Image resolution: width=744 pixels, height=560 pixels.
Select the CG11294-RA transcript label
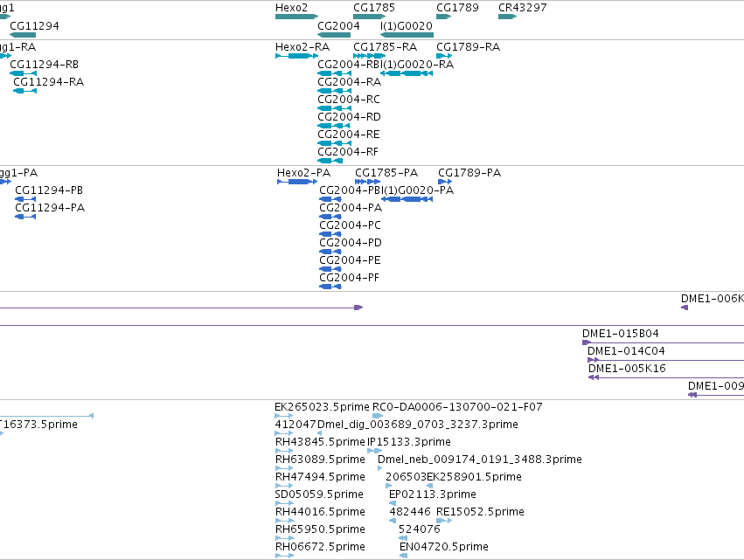[48, 82]
